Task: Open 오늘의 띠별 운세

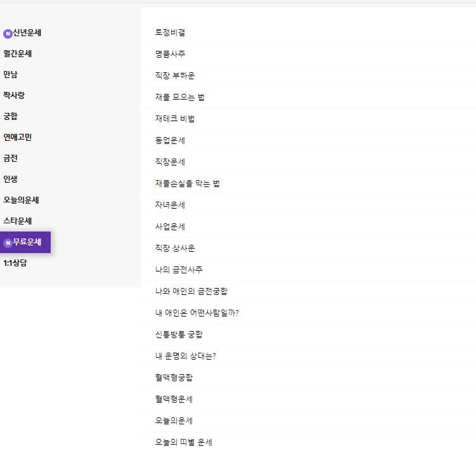Action: point(184,442)
